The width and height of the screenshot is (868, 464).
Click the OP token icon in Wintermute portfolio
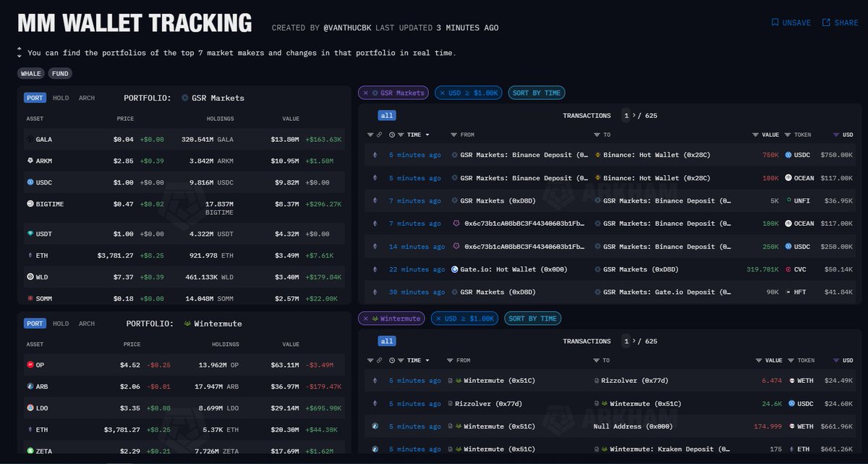click(x=30, y=365)
